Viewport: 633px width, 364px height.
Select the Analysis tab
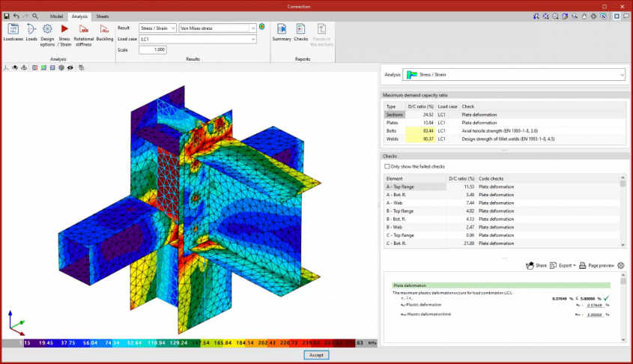point(79,16)
